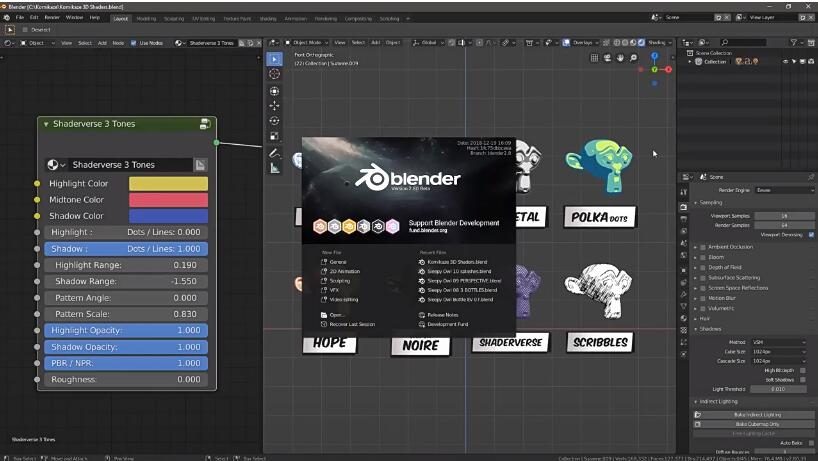Open the Render Engine dropdown
Image resolution: width=818 pixels, height=461 pixels.
point(785,190)
